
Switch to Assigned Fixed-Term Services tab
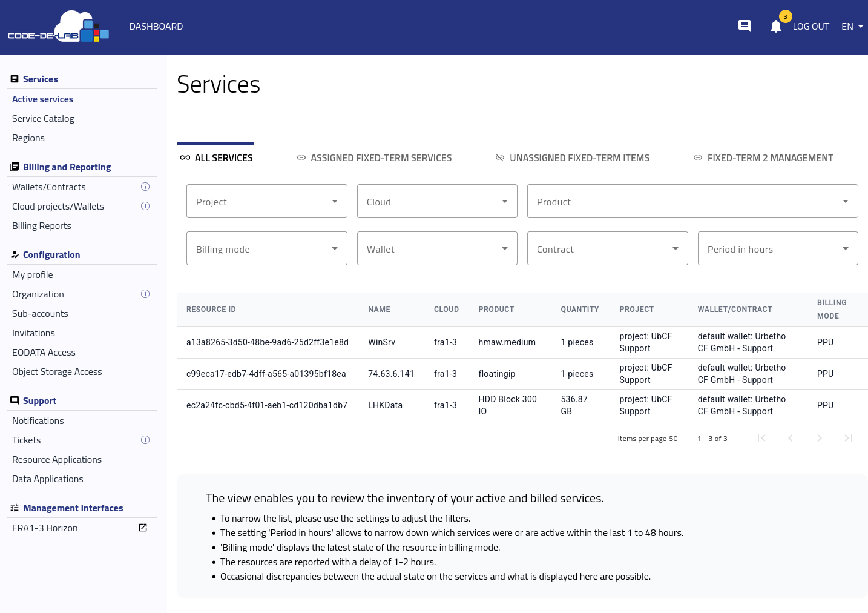tap(374, 157)
